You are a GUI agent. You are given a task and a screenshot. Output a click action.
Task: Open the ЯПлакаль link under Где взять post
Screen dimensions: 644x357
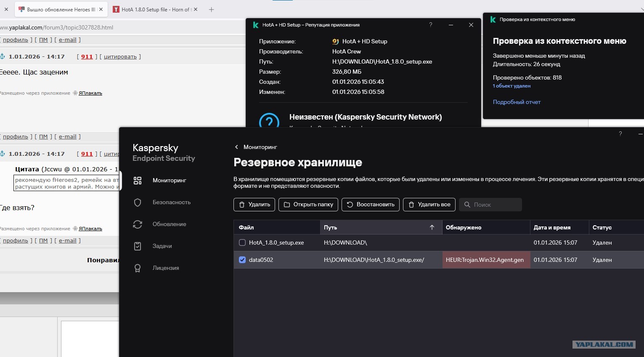point(90,229)
